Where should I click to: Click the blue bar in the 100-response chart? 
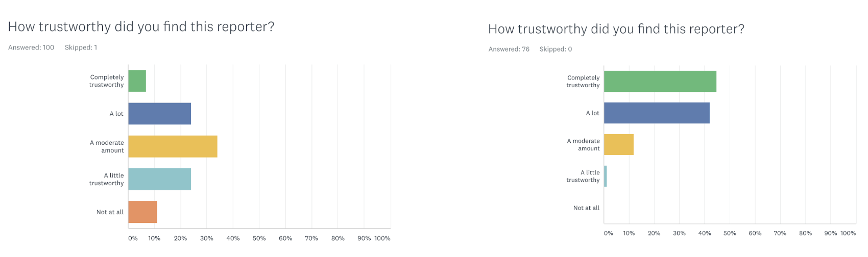[159, 114]
